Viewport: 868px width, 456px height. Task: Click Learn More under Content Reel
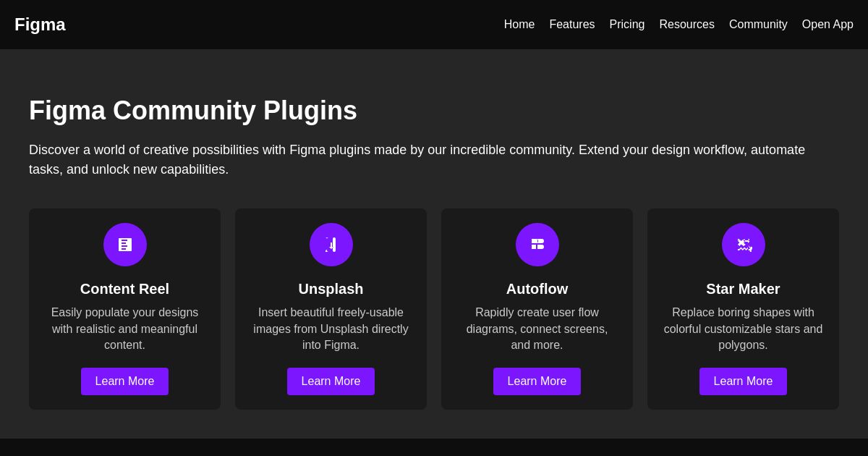pos(124,381)
